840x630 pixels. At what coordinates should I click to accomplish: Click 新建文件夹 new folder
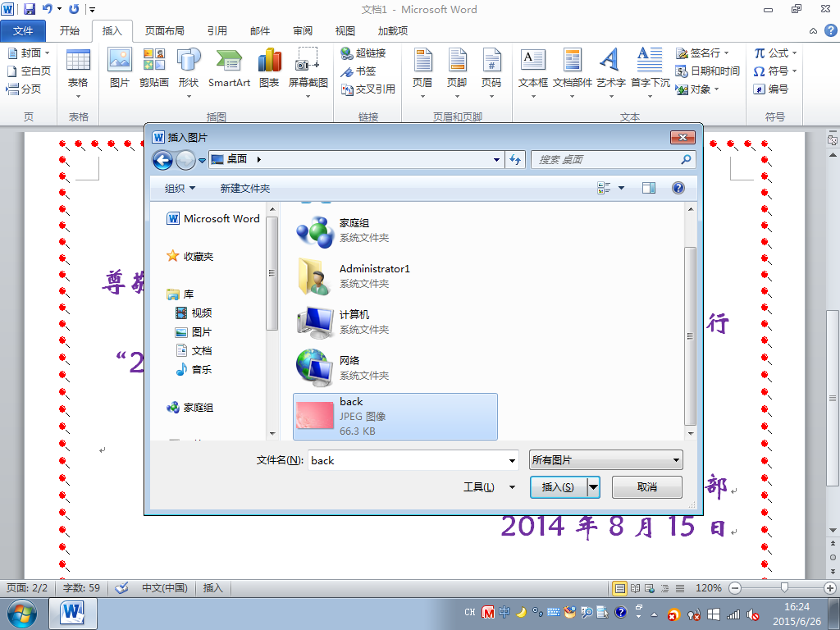(244, 188)
